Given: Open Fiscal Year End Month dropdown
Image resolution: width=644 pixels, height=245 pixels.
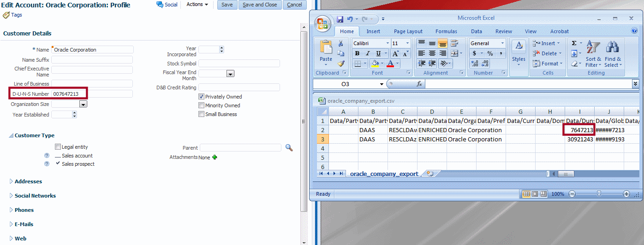Looking at the screenshot, I should click(230, 74).
